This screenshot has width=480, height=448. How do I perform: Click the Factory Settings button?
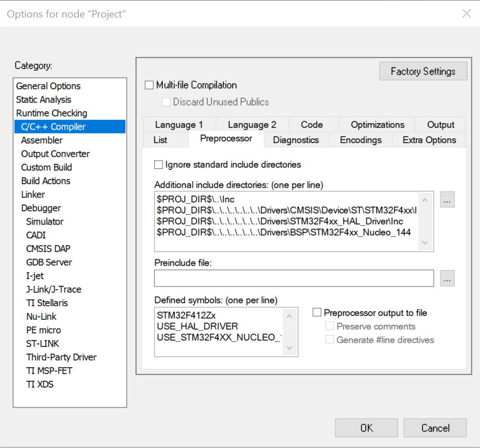pos(423,71)
